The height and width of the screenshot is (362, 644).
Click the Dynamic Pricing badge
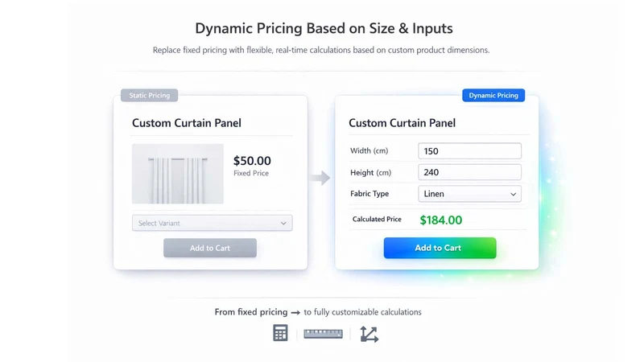pos(493,95)
